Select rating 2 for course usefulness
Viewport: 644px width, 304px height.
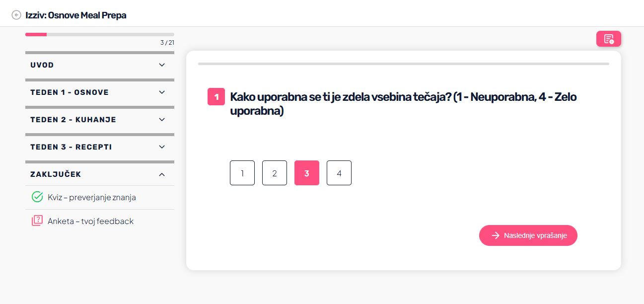point(275,173)
